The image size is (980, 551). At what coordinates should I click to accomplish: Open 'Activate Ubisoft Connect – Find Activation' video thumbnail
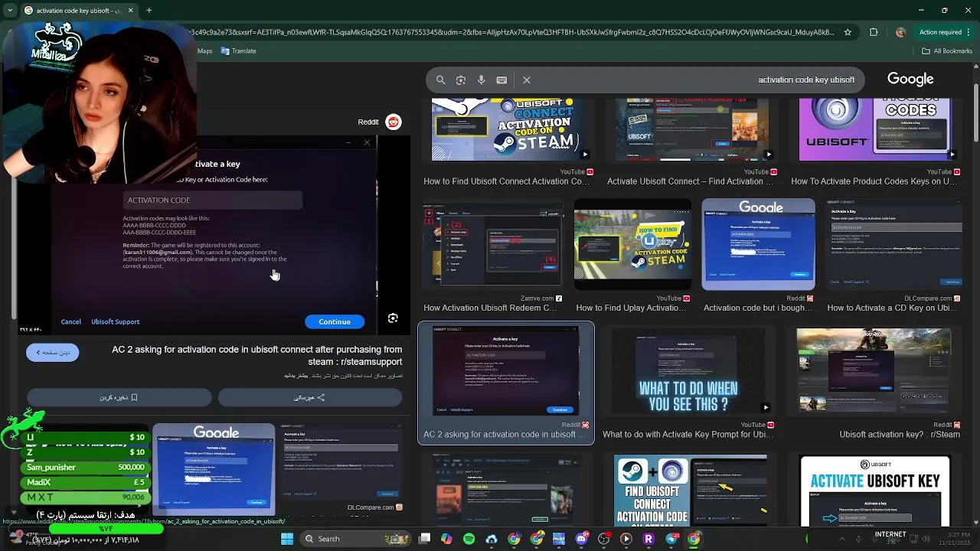click(692, 129)
